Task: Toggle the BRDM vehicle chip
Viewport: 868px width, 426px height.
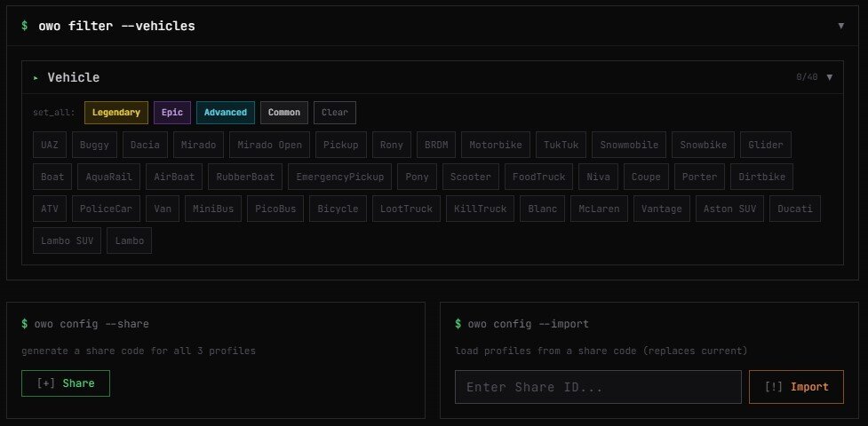Action: click(436, 145)
